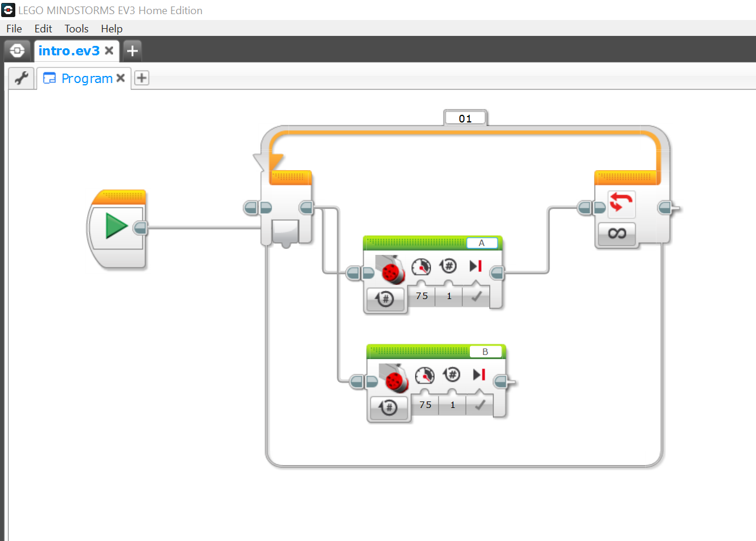Switch to the intro.ev3 project tab
Image resolution: width=756 pixels, height=541 pixels.
click(69, 51)
